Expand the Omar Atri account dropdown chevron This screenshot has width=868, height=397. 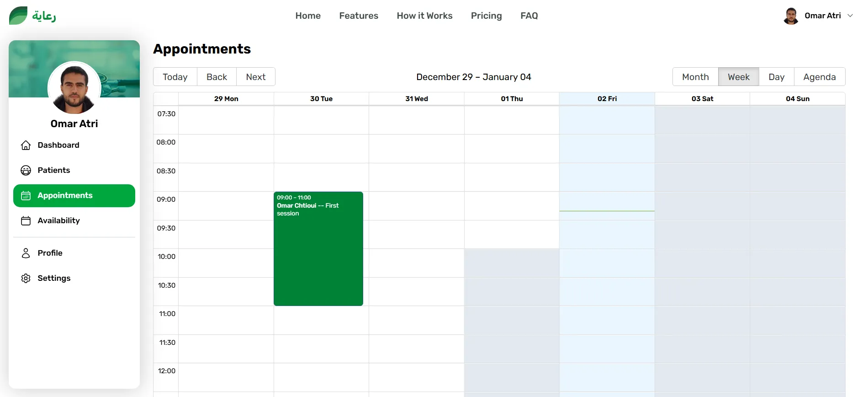pos(850,16)
